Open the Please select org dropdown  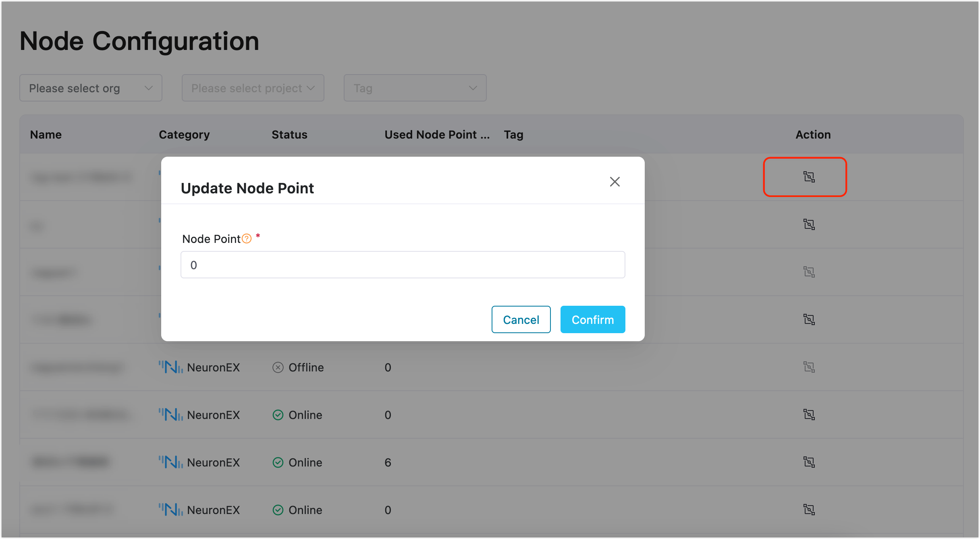click(91, 88)
